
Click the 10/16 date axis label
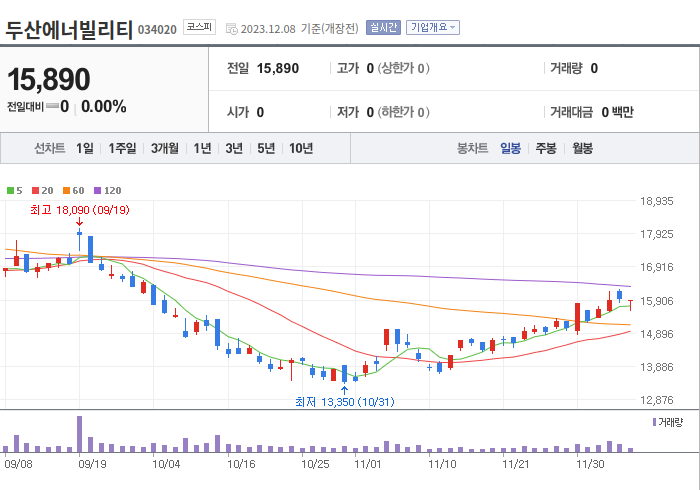(241, 464)
